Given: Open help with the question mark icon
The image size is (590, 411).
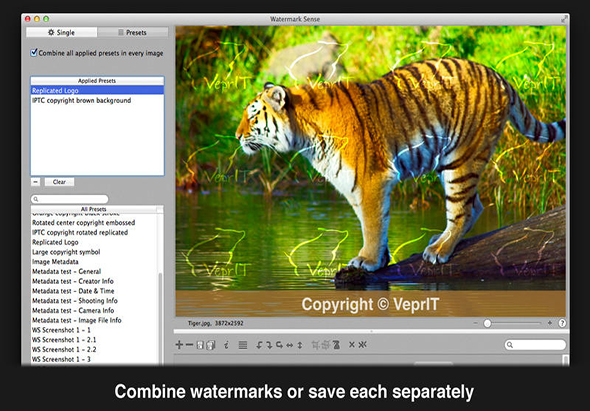Looking at the screenshot, I should pyautogui.click(x=562, y=323).
